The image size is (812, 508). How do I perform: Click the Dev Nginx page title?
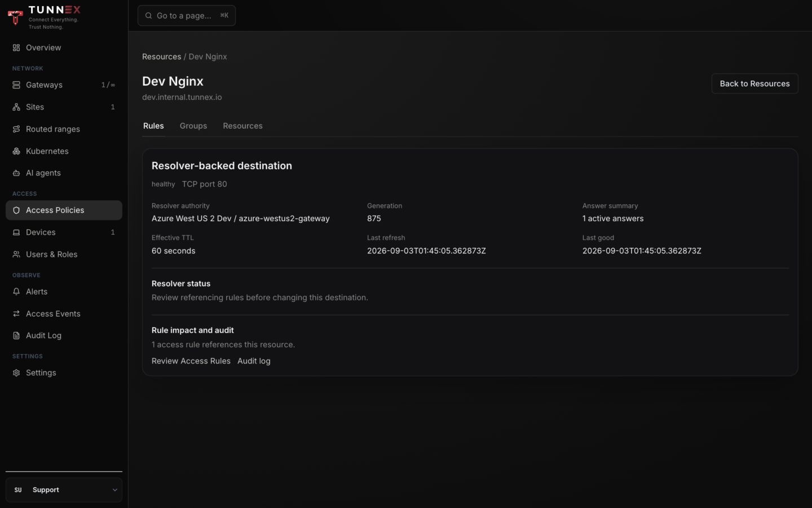[173, 81]
